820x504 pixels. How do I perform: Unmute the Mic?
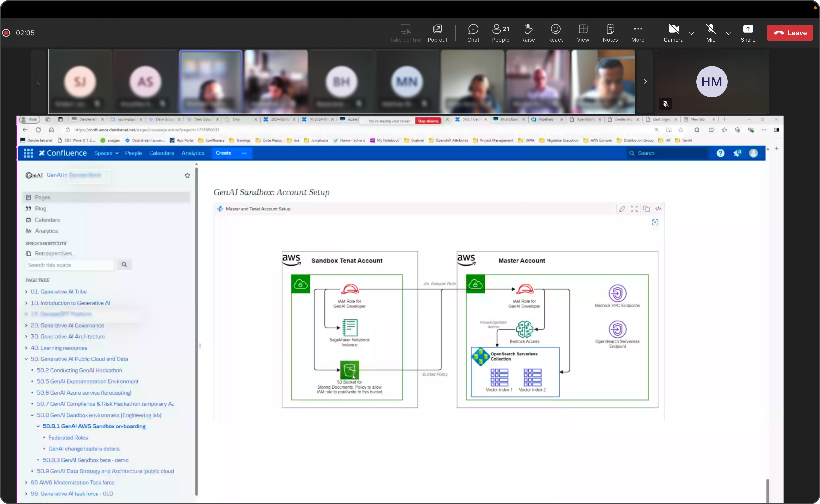[x=711, y=33]
